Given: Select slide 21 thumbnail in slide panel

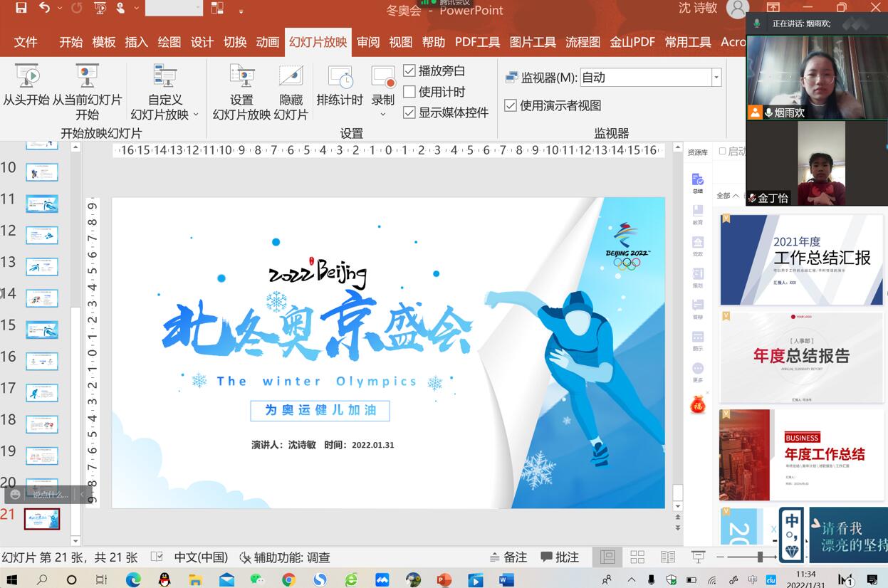Looking at the screenshot, I should pyautogui.click(x=41, y=519).
